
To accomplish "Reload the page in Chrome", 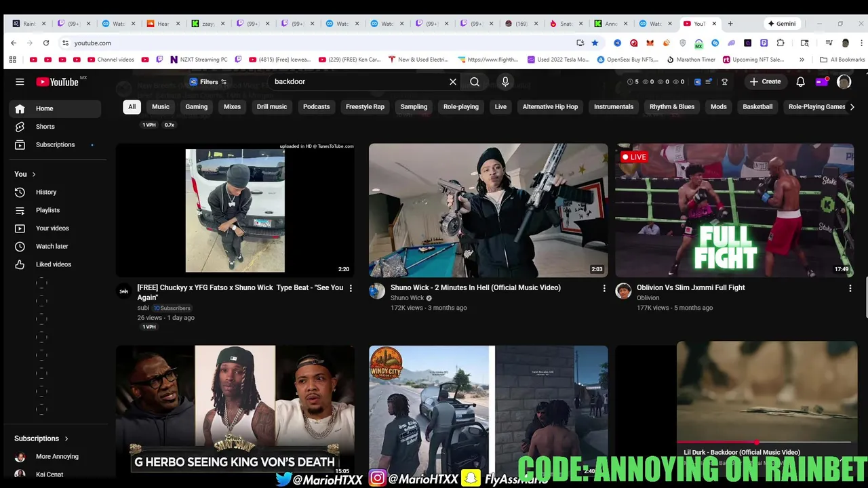I will (x=46, y=43).
